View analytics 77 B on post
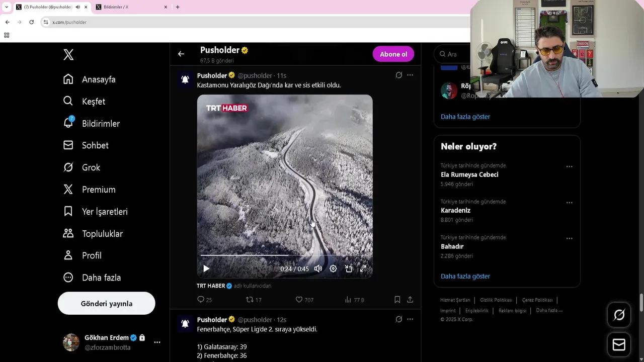 click(x=354, y=300)
